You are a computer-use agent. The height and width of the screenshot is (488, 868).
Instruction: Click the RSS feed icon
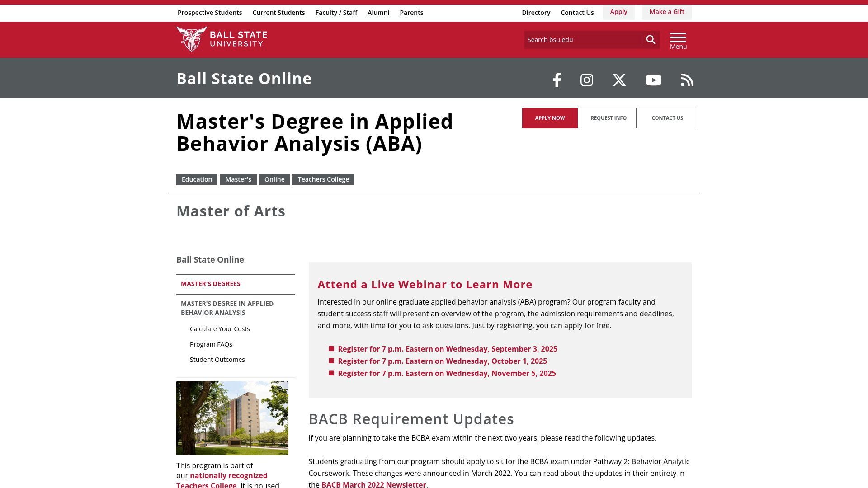pyautogui.click(x=687, y=80)
